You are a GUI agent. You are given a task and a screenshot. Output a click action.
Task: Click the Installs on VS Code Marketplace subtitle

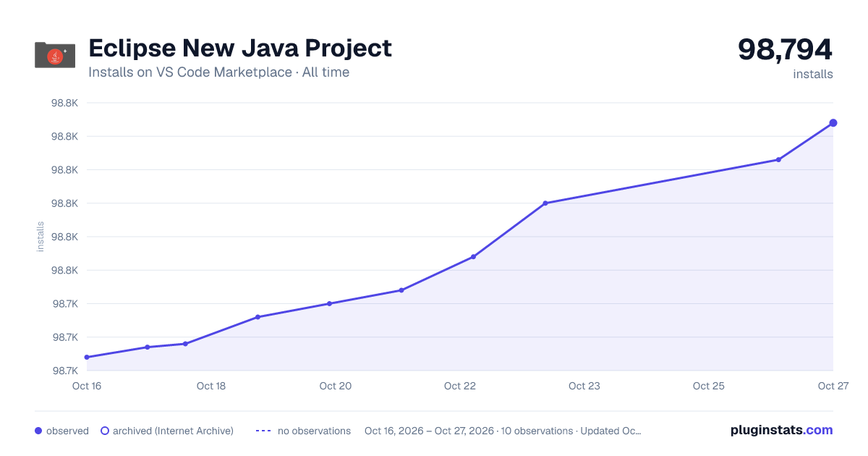[x=218, y=72]
